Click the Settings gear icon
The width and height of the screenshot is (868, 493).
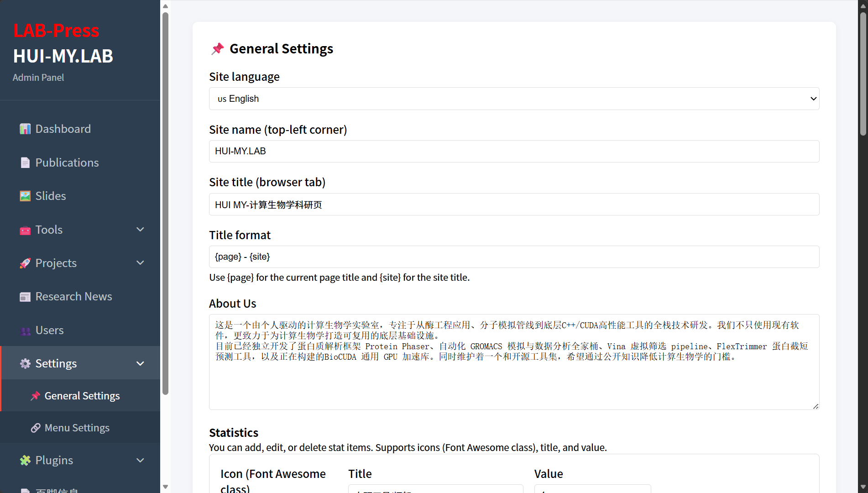tap(25, 364)
